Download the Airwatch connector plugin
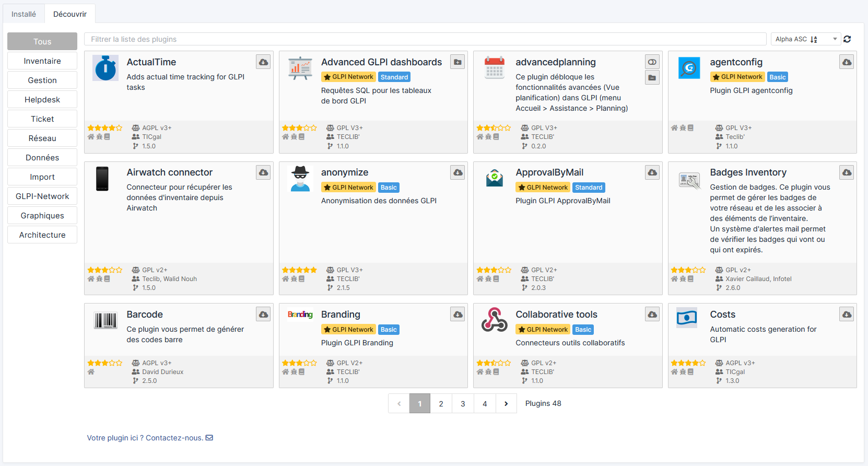 tap(263, 172)
